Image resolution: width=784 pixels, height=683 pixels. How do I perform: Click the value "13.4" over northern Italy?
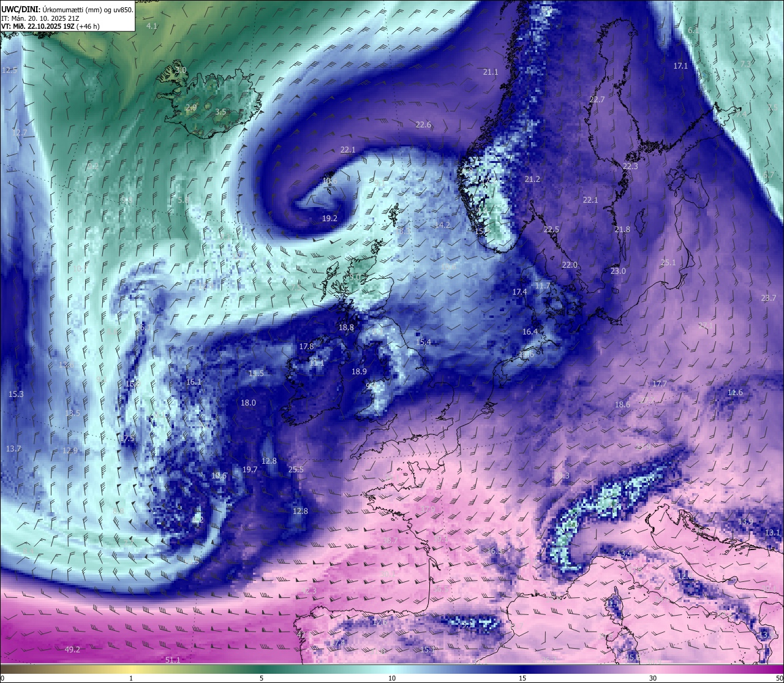coord(624,553)
